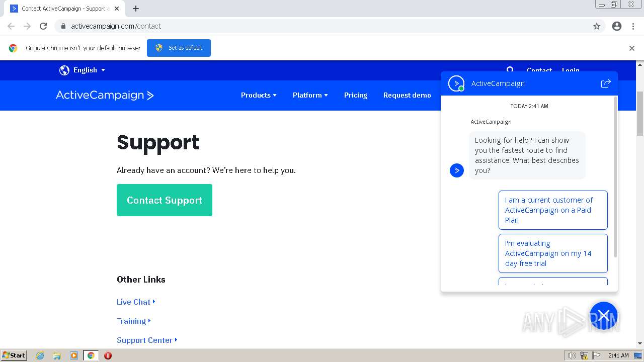Close the Contact ActiveCampaign browser tab
The image size is (644, 362).
click(x=117, y=9)
